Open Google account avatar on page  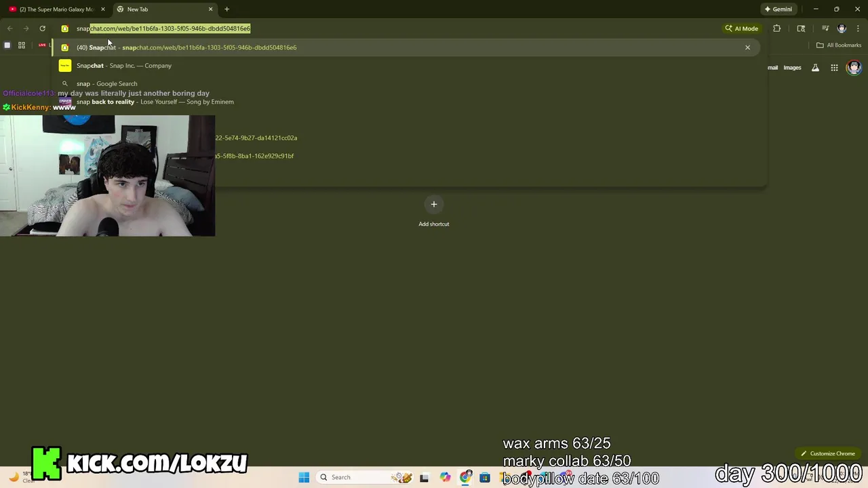click(x=854, y=67)
